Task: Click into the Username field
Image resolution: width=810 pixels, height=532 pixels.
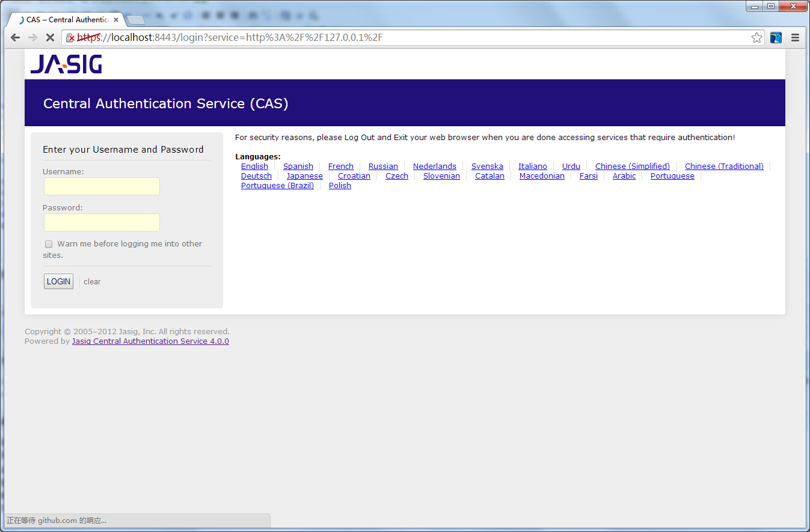Action: point(102,186)
